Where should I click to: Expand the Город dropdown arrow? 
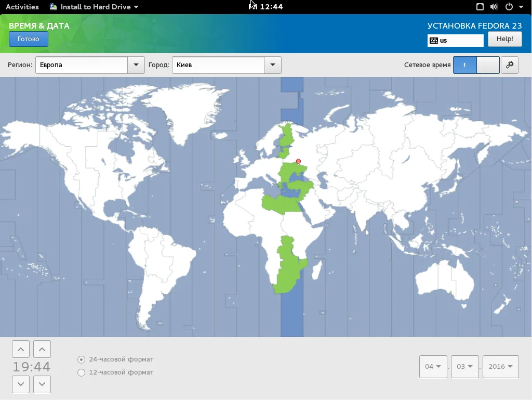coord(272,65)
